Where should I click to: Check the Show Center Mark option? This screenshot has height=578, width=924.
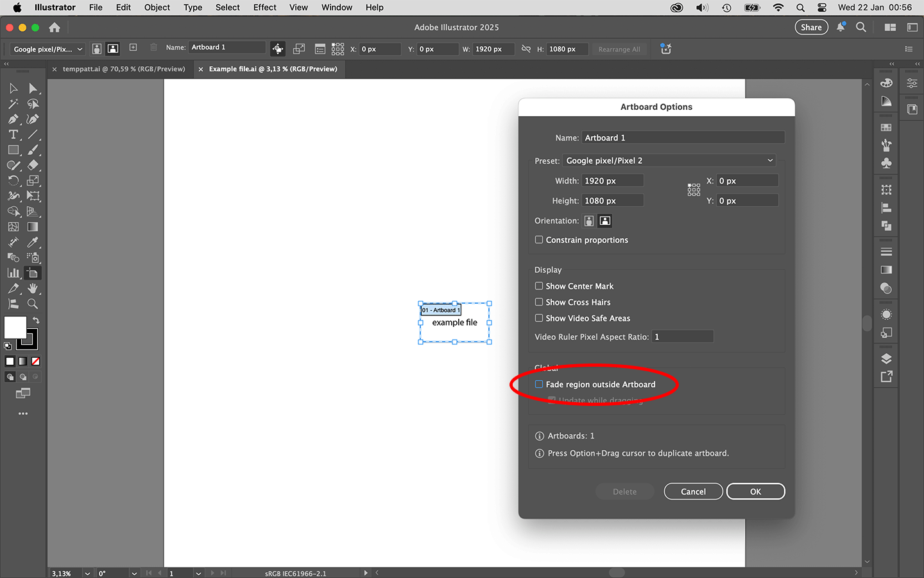point(538,286)
